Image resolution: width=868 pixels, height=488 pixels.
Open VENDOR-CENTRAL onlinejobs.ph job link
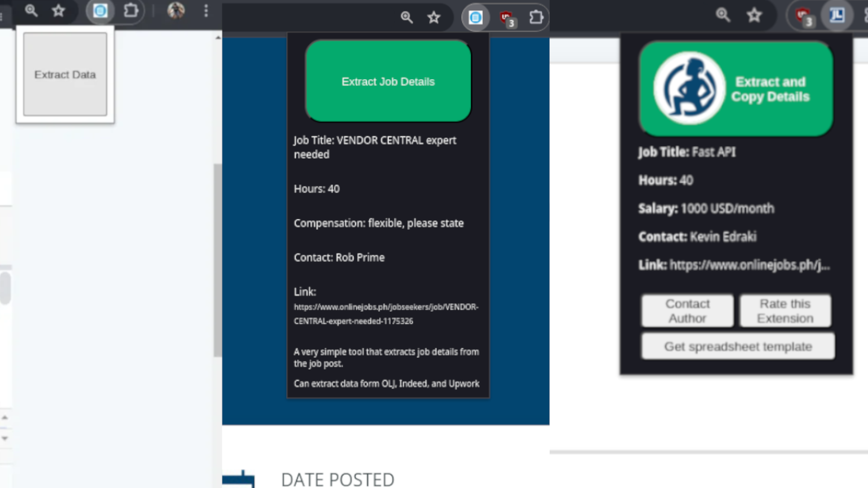(x=386, y=314)
